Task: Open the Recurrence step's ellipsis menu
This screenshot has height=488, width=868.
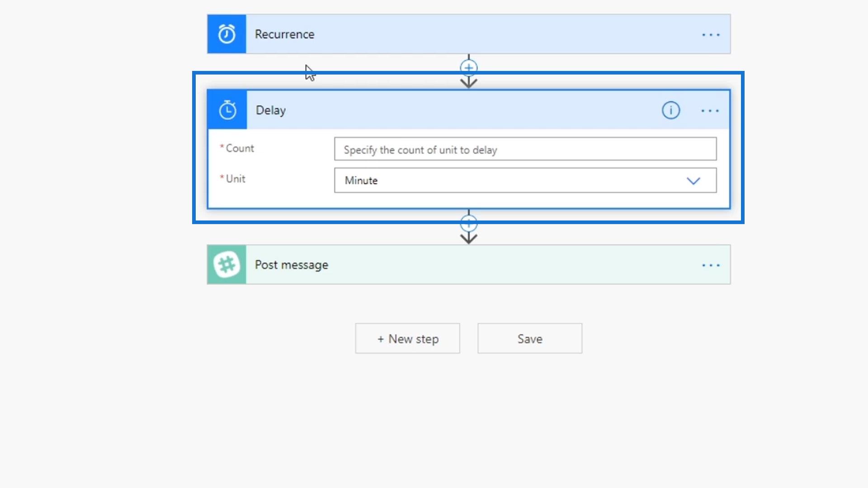Action: 710,35
